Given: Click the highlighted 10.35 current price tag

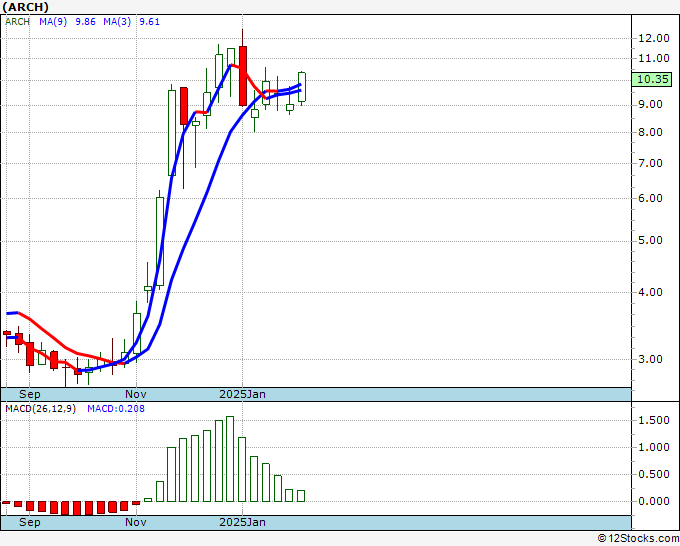Looking at the screenshot, I should tap(652, 79).
